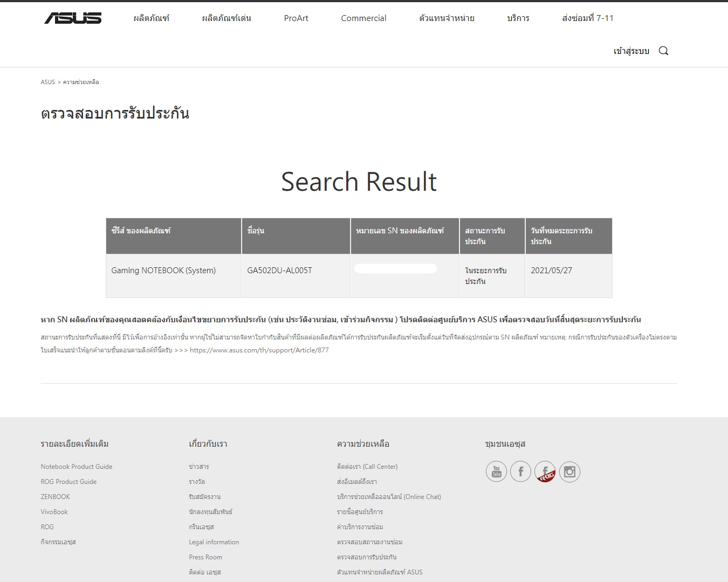Screen dimensions: 728x582
Task: Open the ROG Facebook icon
Action: (545, 472)
